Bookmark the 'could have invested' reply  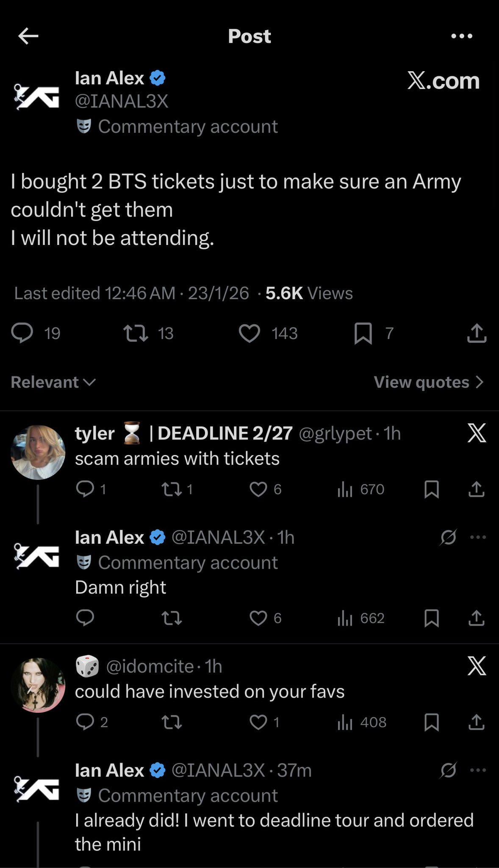pos(431,722)
